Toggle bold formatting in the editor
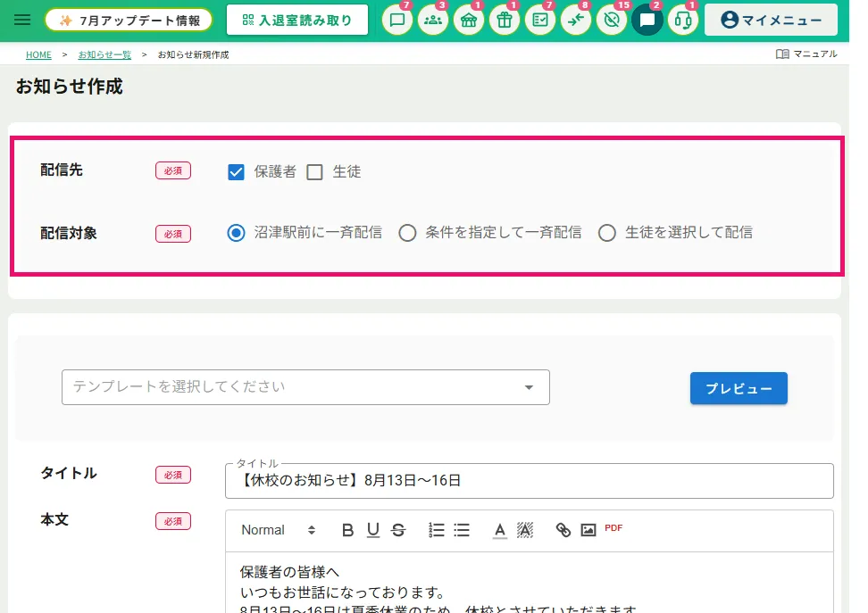Image resolution: width=868 pixels, height=613 pixels. pos(347,530)
